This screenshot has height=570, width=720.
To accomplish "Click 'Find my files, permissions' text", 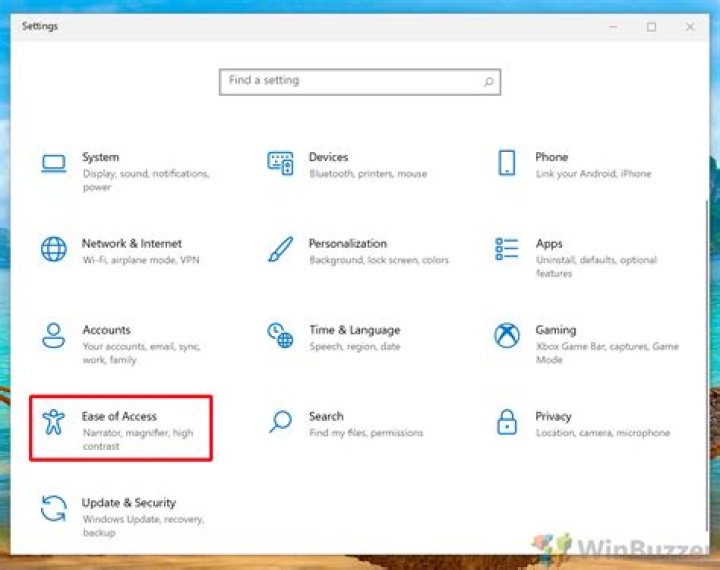I will pos(366,433).
